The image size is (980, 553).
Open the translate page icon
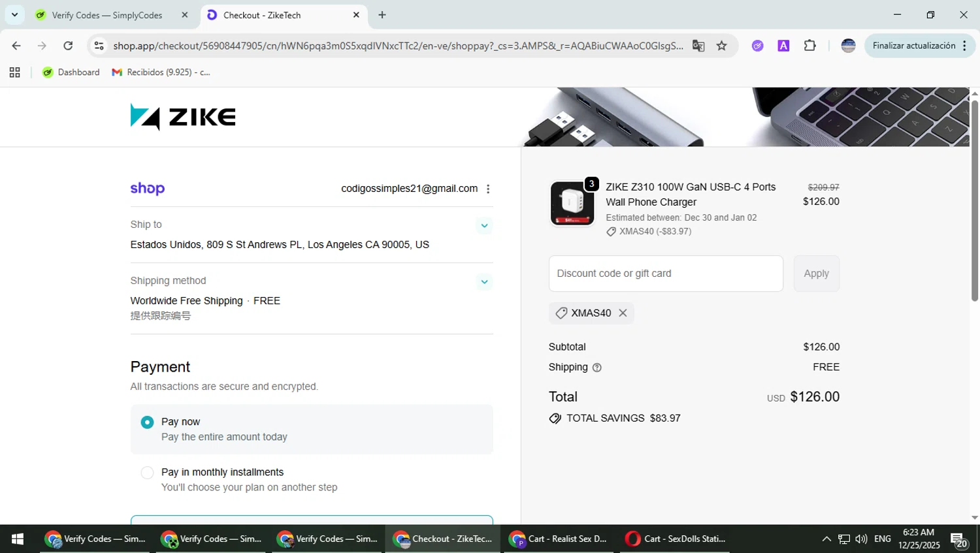(x=698, y=46)
